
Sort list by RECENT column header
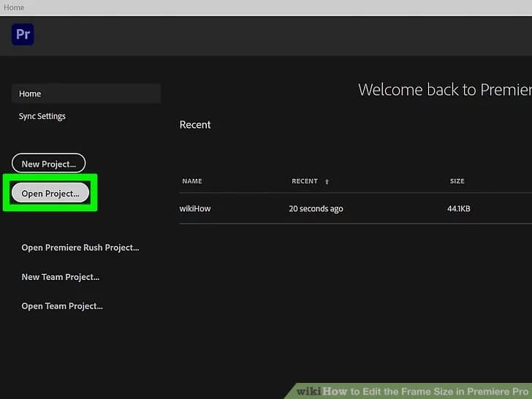(305, 181)
